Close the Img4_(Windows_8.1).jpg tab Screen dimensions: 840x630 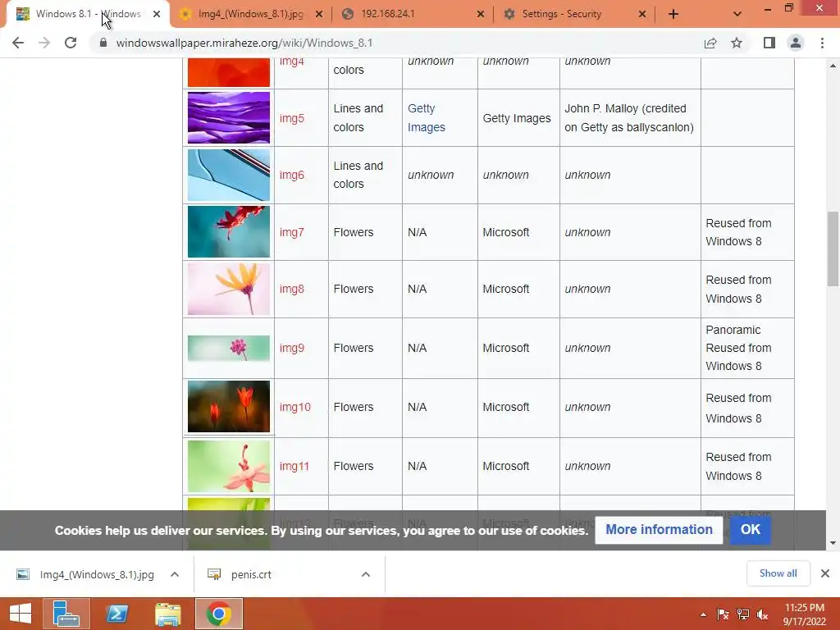319,14
